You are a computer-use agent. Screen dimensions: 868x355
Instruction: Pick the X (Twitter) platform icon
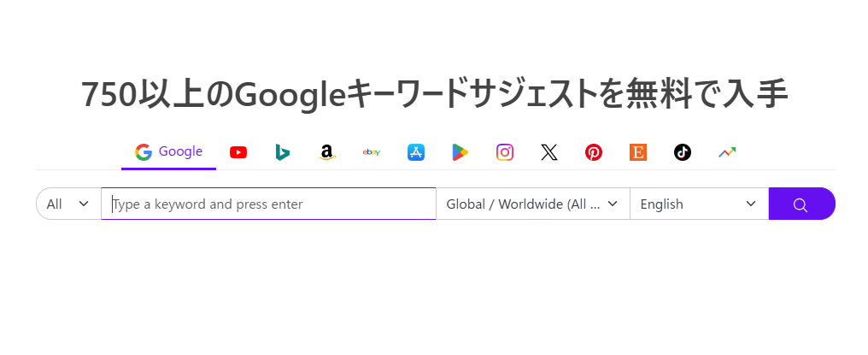click(x=549, y=152)
